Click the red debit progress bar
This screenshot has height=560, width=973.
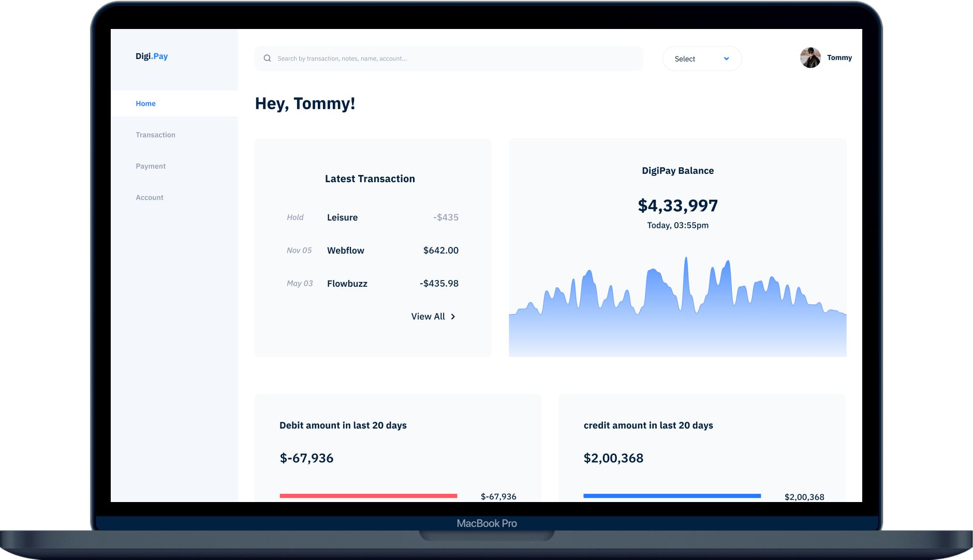point(368,496)
